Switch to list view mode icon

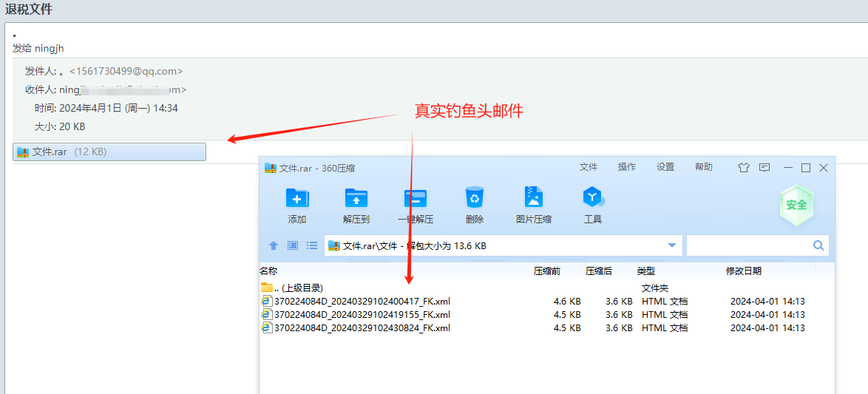312,245
